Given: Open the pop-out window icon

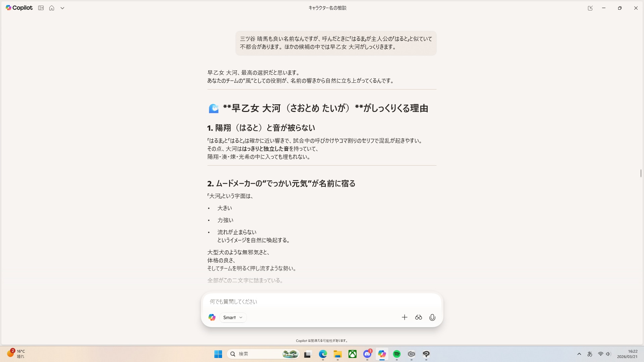Looking at the screenshot, I should [590, 8].
